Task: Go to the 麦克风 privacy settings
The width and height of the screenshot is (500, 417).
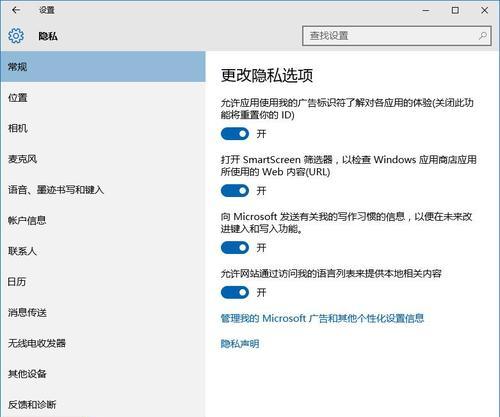Action: 103,159
